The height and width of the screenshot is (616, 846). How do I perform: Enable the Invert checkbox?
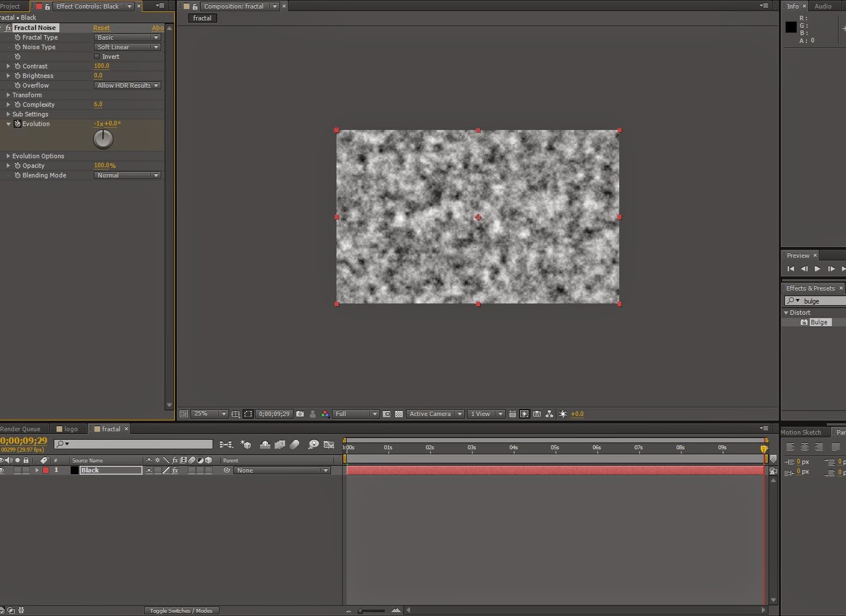pos(97,57)
